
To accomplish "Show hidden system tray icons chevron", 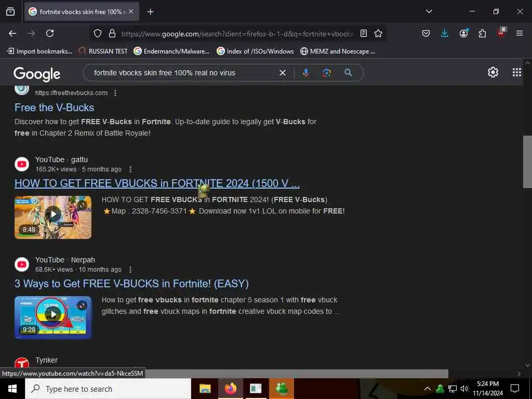I will [x=428, y=389].
